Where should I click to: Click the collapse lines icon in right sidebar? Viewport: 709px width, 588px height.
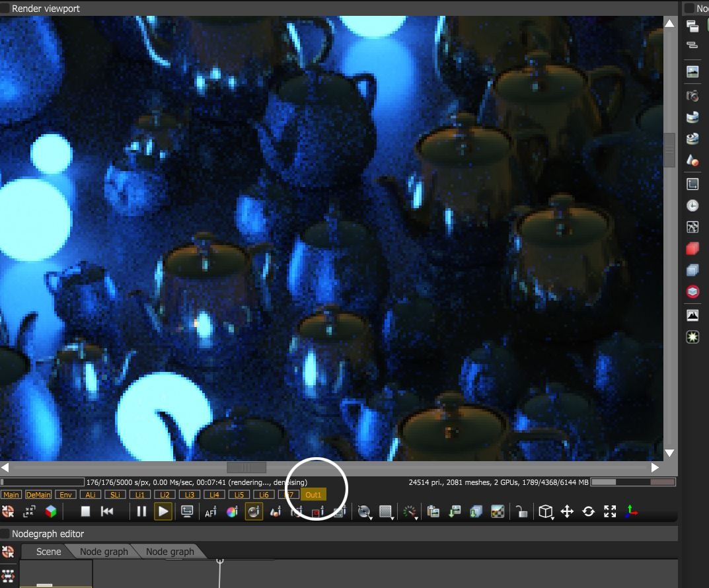tap(692, 45)
